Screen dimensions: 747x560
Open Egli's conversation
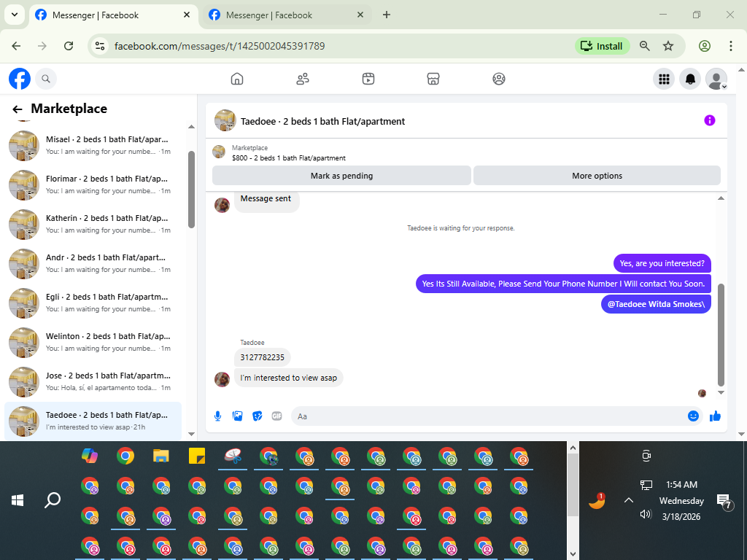[x=93, y=303]
